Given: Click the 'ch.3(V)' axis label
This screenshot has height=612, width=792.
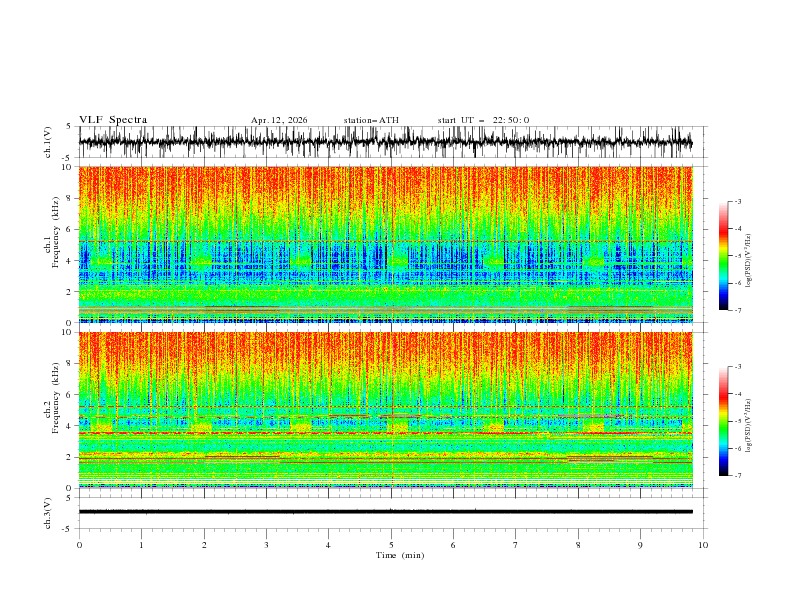Looking at the screenshot, I should [47, 513].
